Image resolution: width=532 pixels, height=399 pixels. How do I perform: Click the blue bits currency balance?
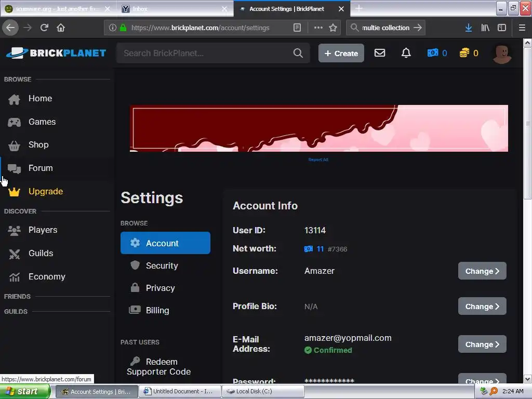coord(437,53)
